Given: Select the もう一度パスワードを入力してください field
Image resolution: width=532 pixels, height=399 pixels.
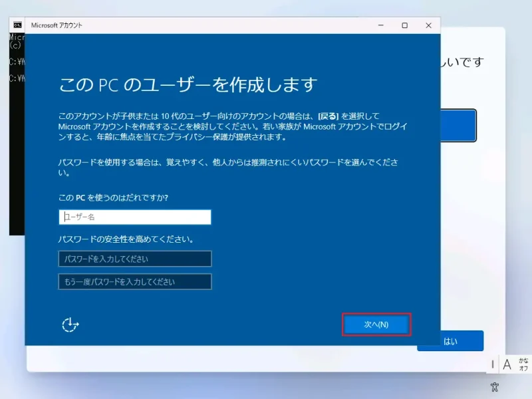Looking at the screenshot, I should [135, 281].
